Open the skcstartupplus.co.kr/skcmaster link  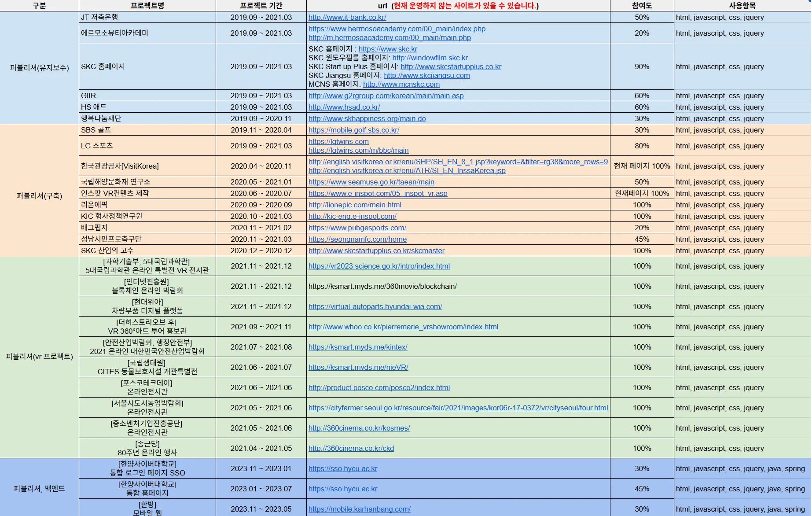376,251
